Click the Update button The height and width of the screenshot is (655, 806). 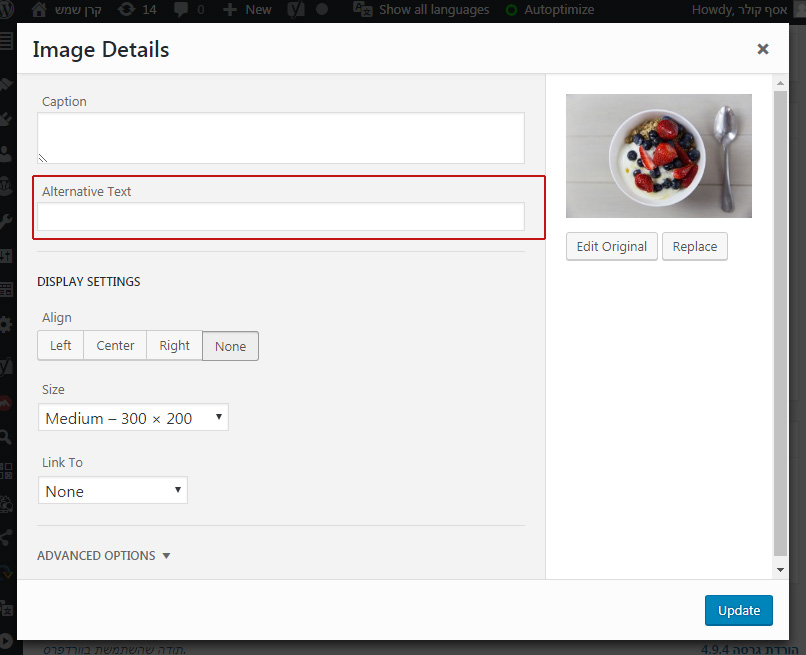(739, 610)
